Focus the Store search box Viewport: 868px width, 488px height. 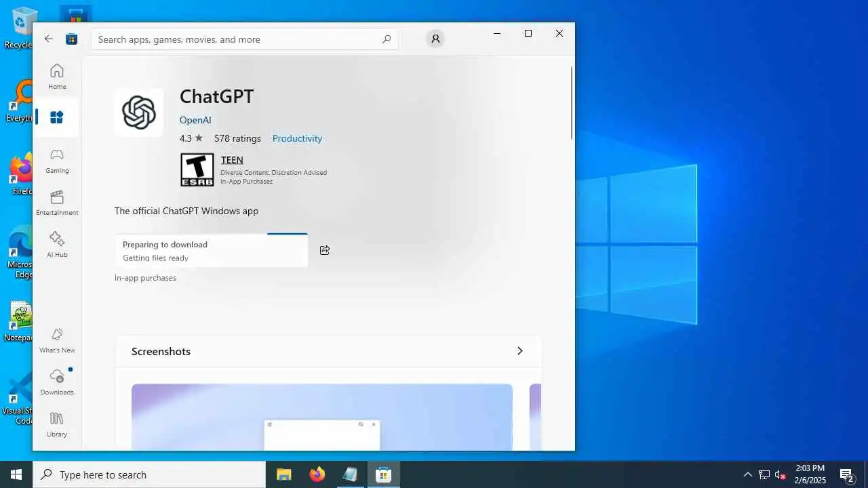[245, 39]
